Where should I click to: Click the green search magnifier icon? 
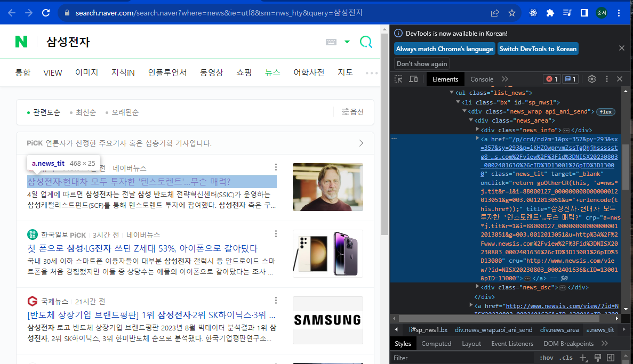tap(366, 42)
